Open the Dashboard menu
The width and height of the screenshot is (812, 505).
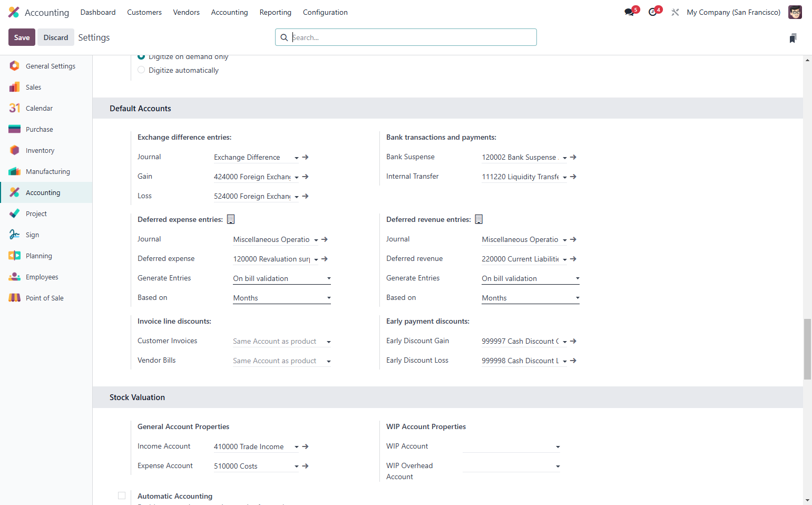[98, 12]
